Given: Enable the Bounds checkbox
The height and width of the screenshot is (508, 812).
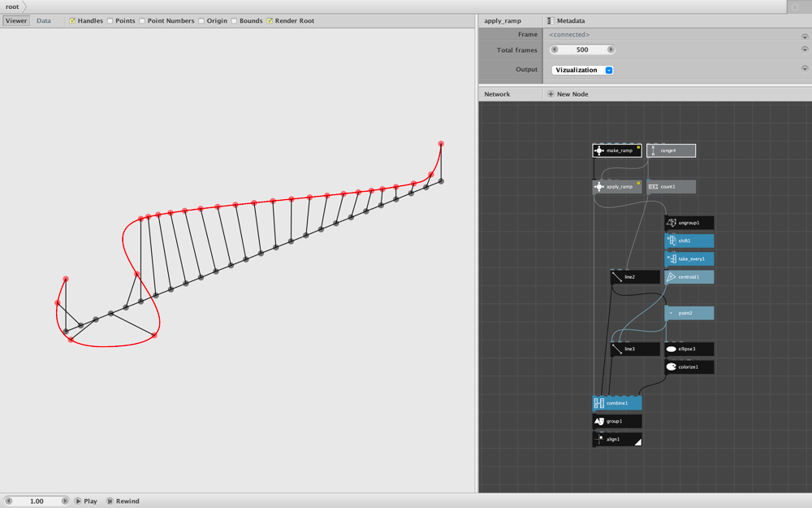Looking at the screenshot, I should tap(234, 21).
